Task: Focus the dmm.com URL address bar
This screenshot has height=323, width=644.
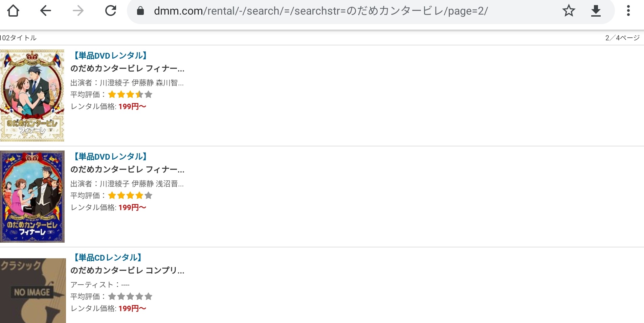Action: point(320,11)
